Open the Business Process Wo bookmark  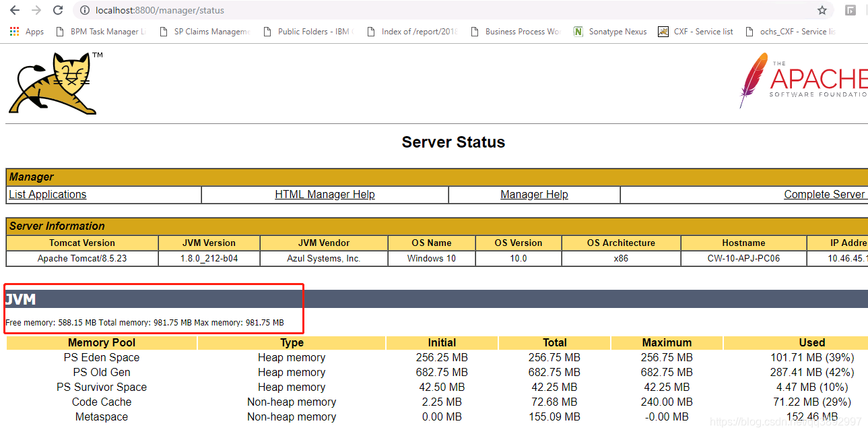click(516, 31)
